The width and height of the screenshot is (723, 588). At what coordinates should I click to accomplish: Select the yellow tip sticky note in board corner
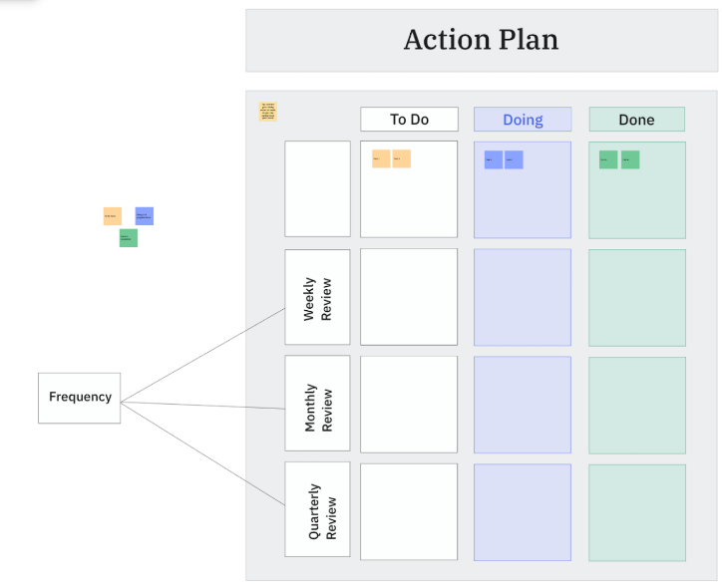tap(268, 111)
